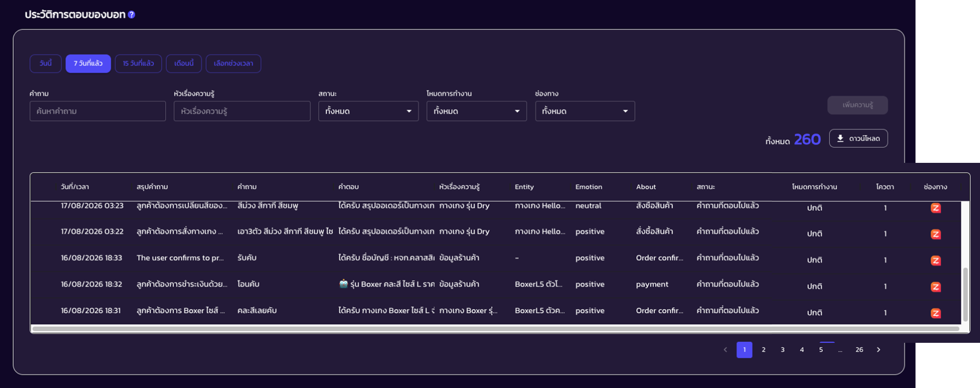Click the โควตา column header
The width and height of the screenshot is (980, 388).
tap(885, 187)
